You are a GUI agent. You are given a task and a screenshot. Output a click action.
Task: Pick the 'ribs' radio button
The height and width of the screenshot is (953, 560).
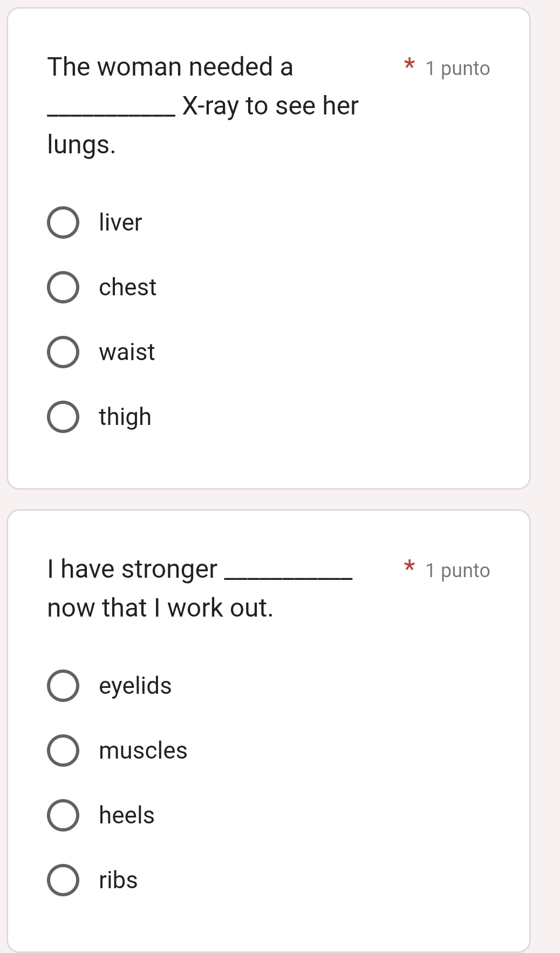coord(63,880)
